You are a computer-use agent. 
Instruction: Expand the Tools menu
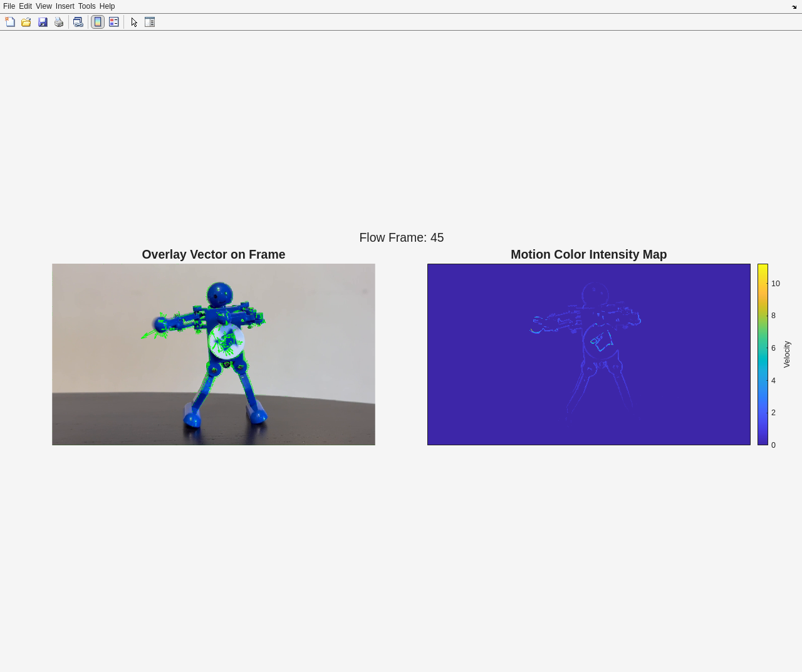point(86,6)
